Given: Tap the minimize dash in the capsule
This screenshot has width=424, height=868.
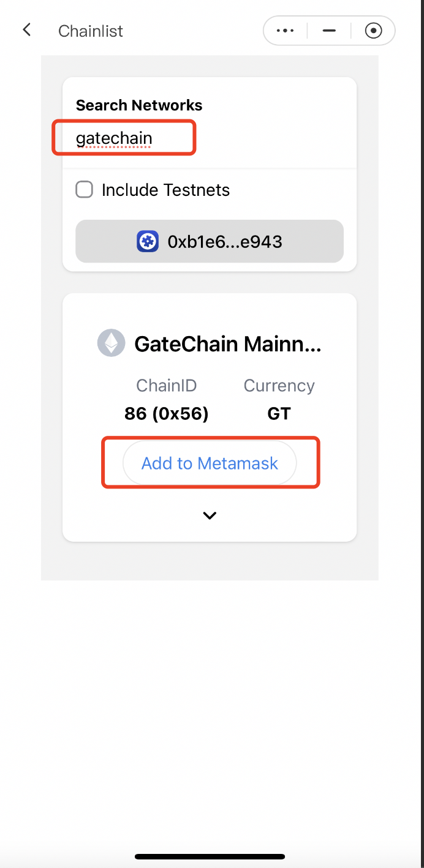Looking at the screenshot, I should click(x=329, y=31).
